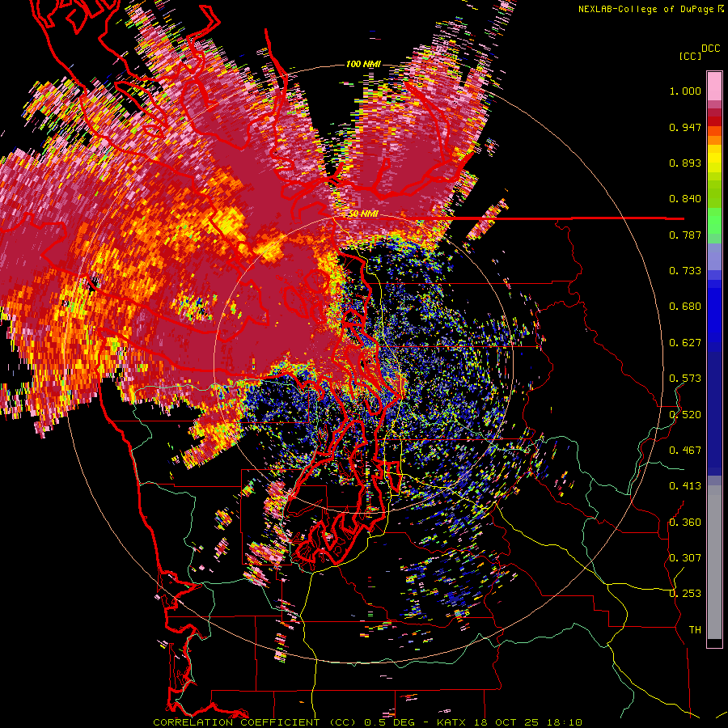Click the DCC legend title

tap(710, 49)
